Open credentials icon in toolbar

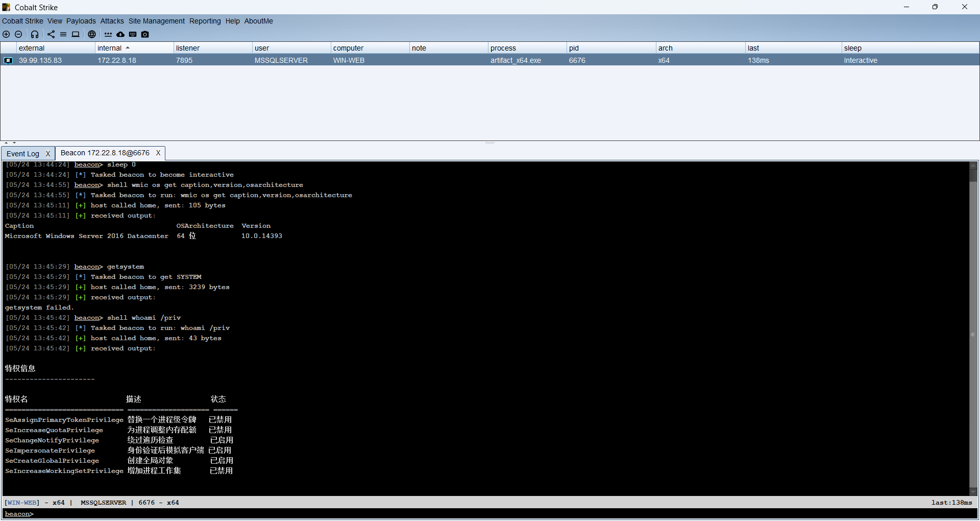point(108,34)
